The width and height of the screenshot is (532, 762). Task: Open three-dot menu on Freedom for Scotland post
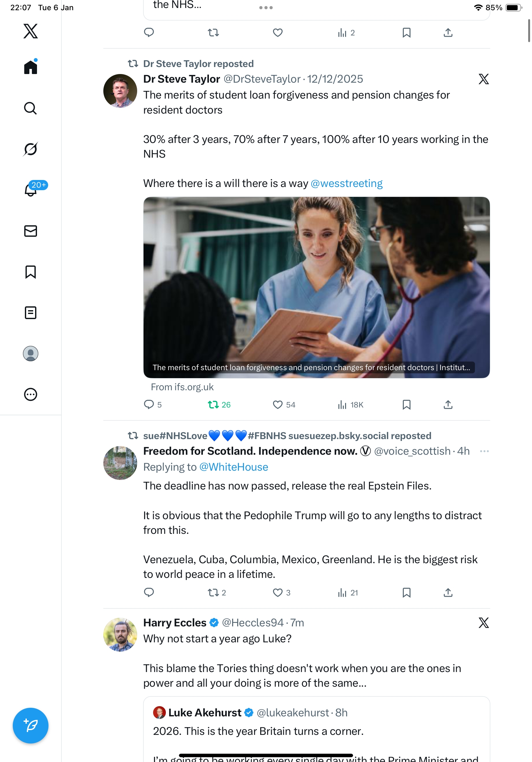(x=484, y=451)
